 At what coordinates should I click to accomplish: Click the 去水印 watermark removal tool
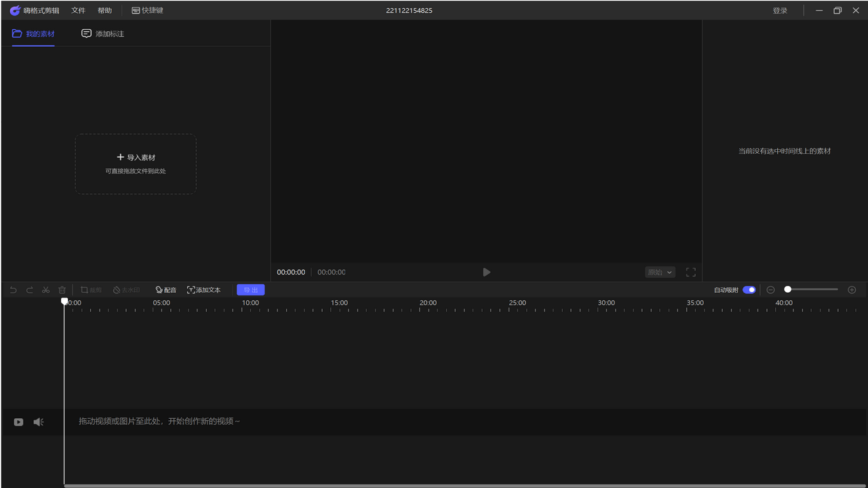pos(126,290)
